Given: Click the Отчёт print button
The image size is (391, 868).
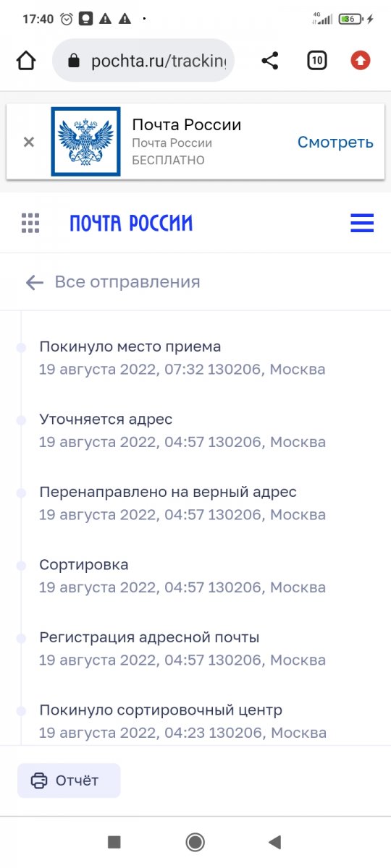Looking at the screenshot, I should click(x=69, y=780).
